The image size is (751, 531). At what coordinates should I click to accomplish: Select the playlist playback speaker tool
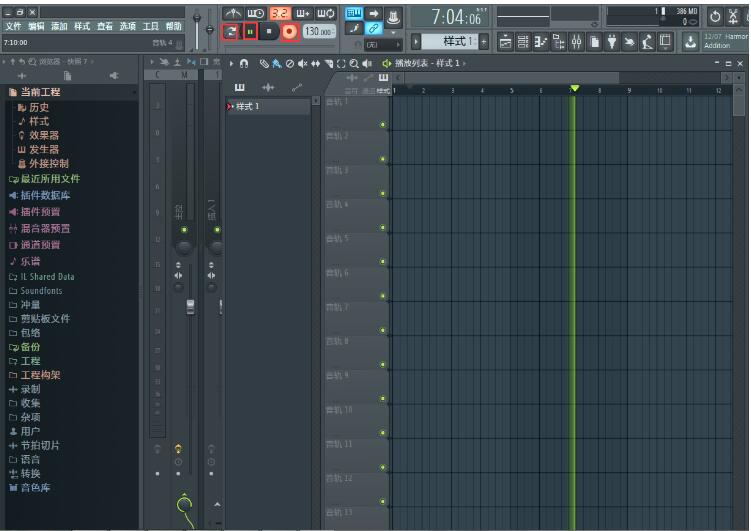[x=367, y=63]
